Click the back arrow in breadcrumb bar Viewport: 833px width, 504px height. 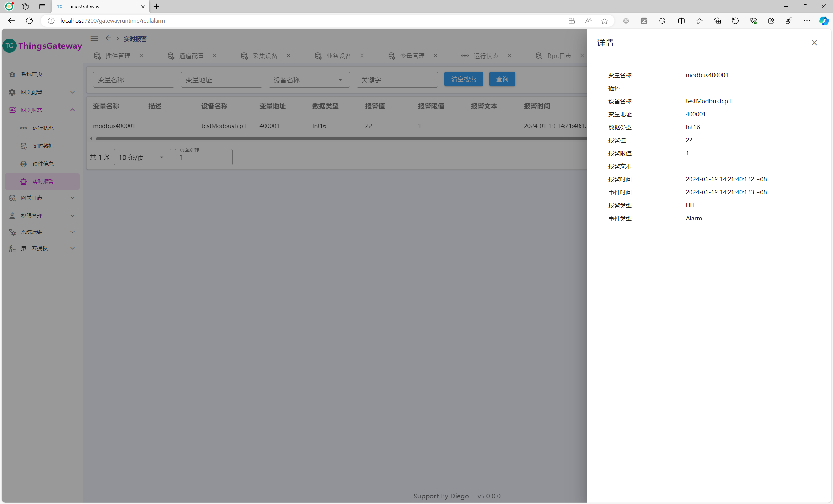tap(108, 38)
